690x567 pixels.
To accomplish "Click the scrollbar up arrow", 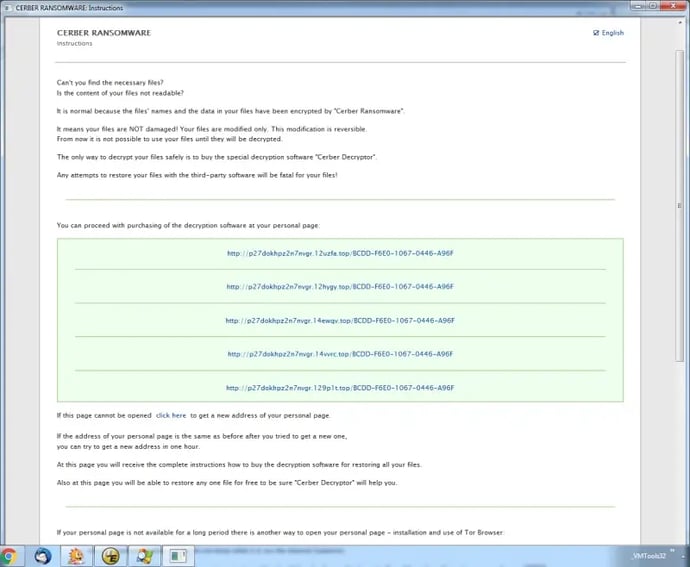I will click(x=682, y=21).
